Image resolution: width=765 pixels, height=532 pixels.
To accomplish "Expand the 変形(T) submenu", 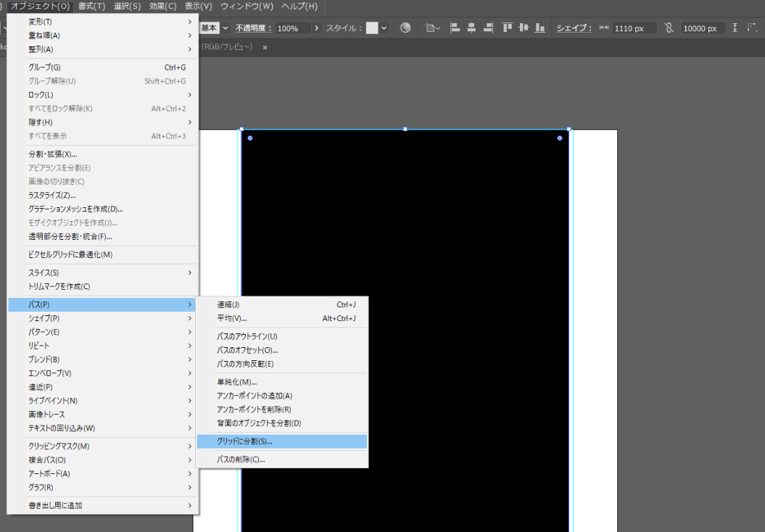I will point(102,22).
